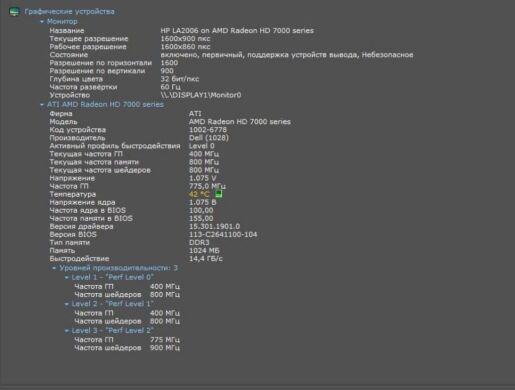Click the green temperature sensor icon
Image resolution: width=515 pixels, height=390 pixels.
point(218,194)
